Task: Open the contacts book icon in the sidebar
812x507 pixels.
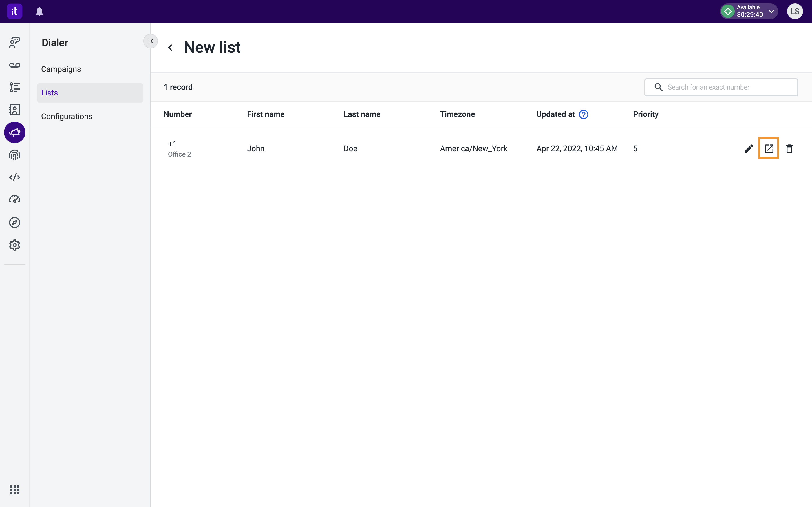Action: click(14, 110)
